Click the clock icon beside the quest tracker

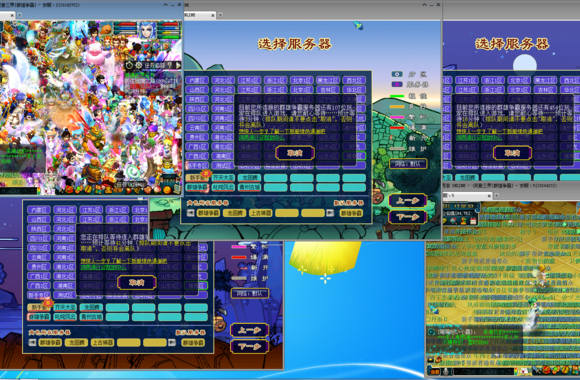(129, 65)
